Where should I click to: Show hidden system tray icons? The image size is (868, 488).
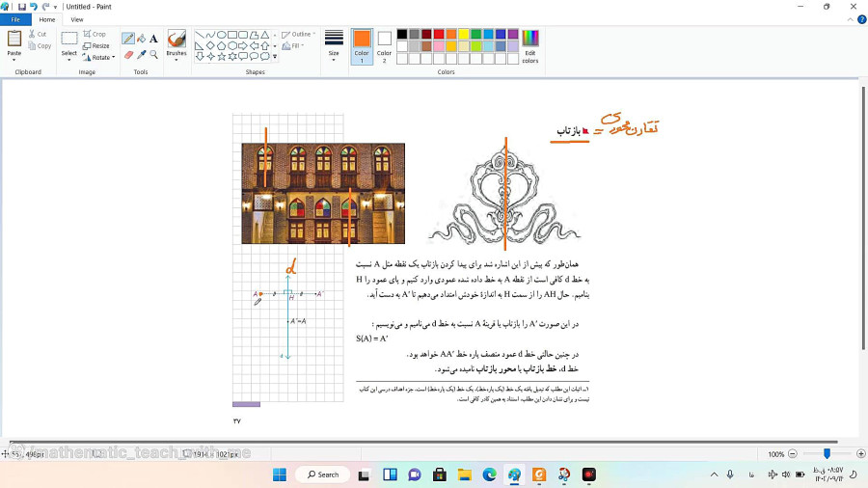coord(714,474)
